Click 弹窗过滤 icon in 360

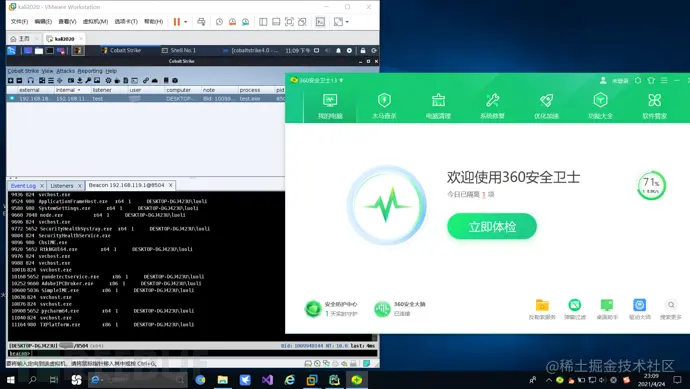tap(575, 305)
